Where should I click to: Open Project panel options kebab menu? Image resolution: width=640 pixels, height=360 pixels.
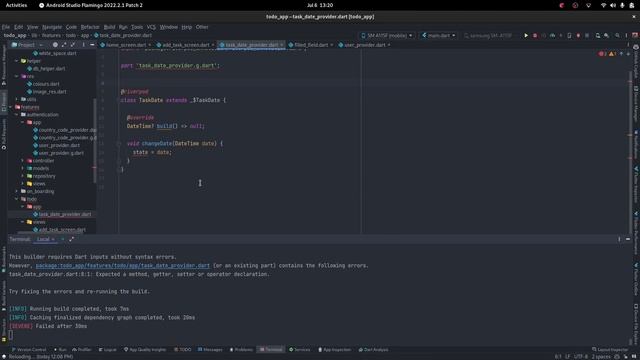coord(84,45)
